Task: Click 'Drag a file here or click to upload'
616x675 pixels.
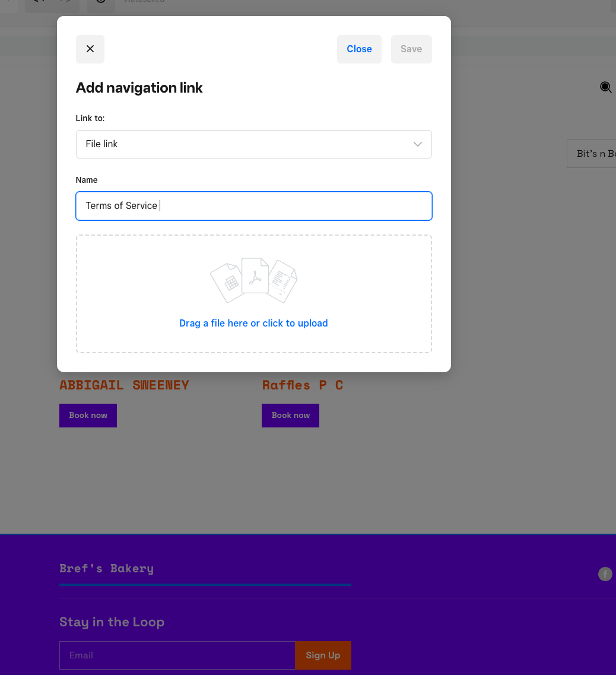Action: [x=253, y=323]
